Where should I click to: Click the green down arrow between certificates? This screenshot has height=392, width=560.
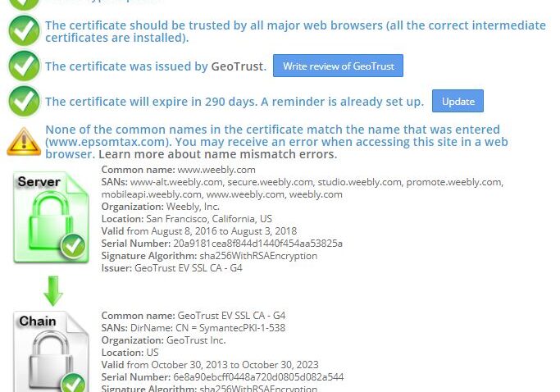pyautogui.click(x=53, y=291)
